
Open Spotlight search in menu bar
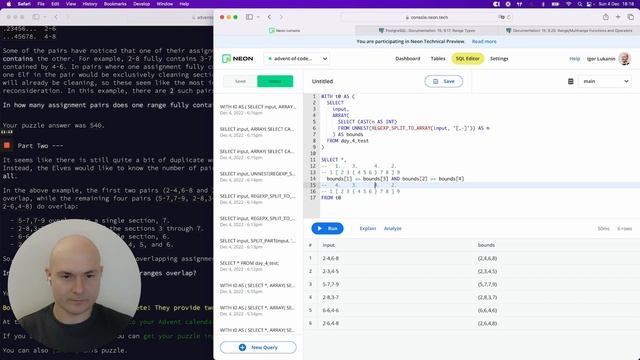point(580,4)
